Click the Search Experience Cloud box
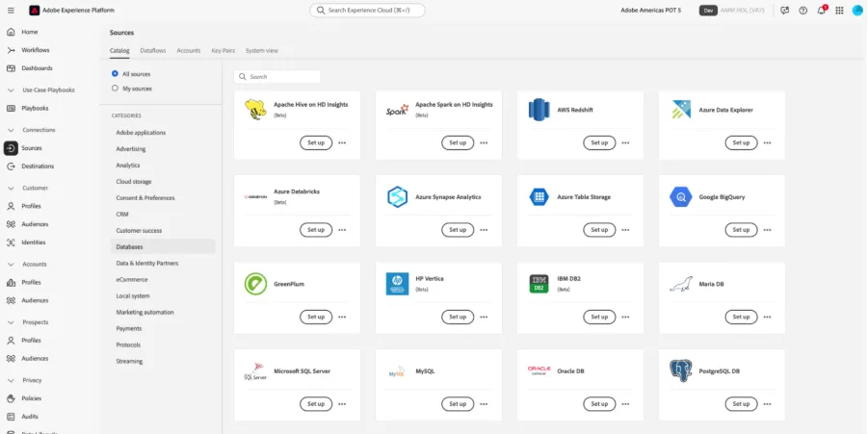This screenshot has width=868, height=434. 368,11
